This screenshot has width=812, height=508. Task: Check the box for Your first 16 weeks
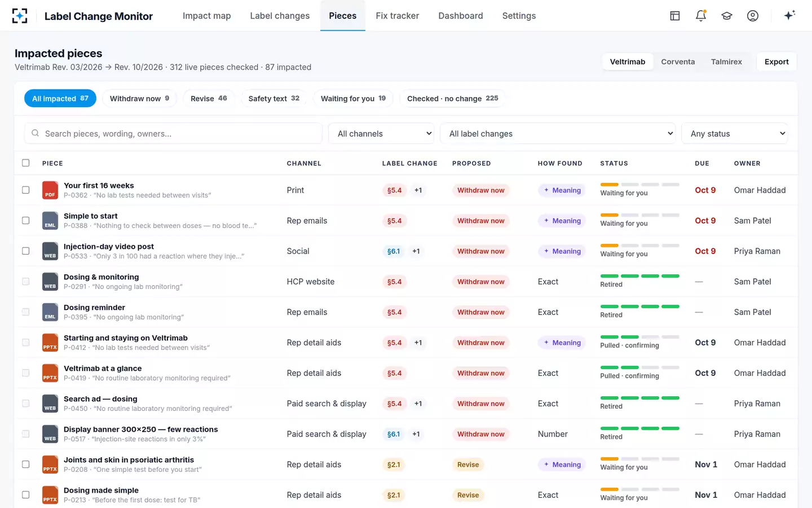pyautogui.click(x=26, y=190)
